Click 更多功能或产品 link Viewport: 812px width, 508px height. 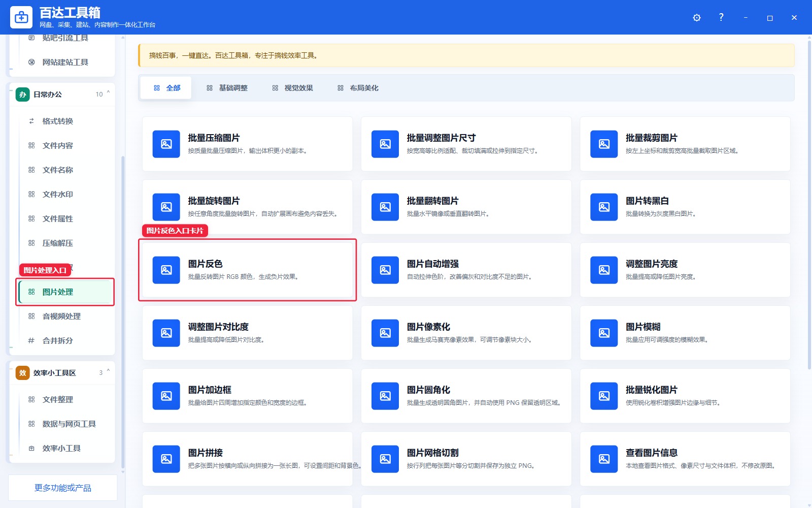63,488
